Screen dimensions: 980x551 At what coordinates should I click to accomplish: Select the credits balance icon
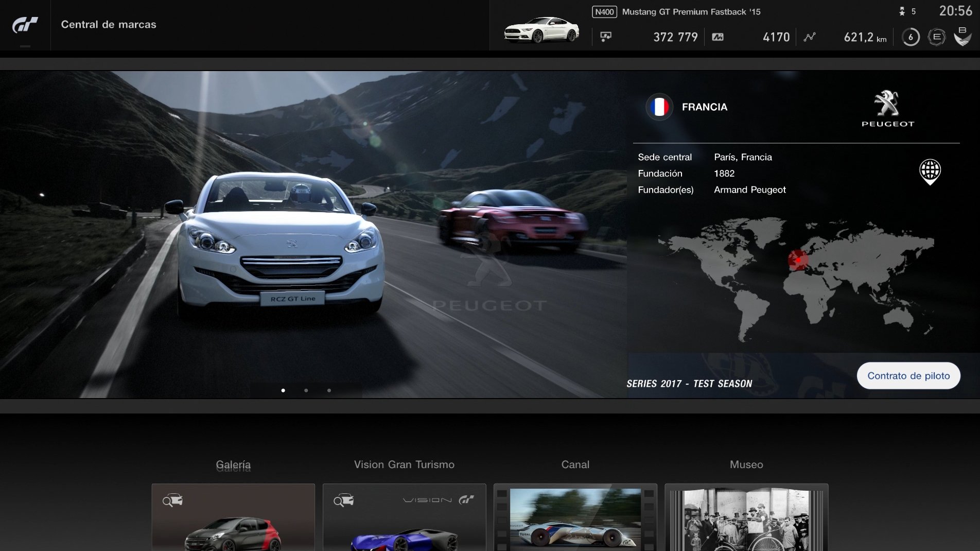pos(606,37)
